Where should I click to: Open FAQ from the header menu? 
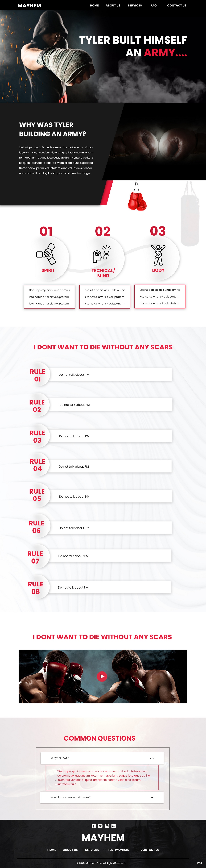tap(153, 5)
